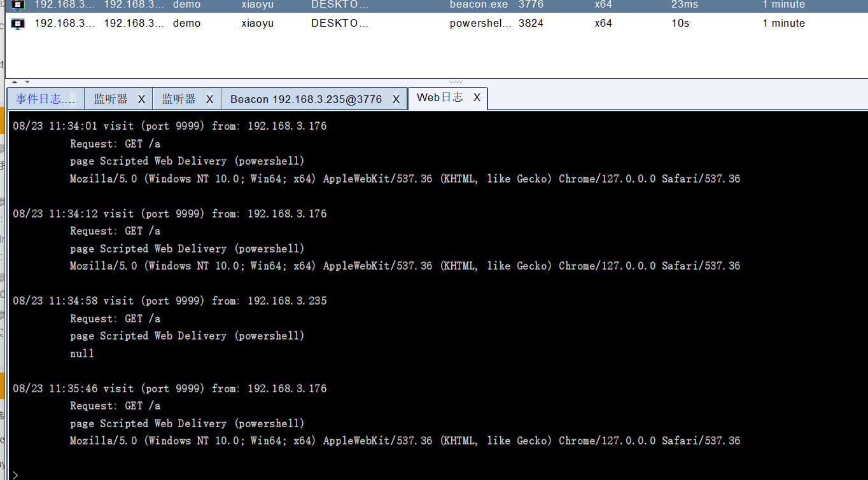The image size is (868, 480).
Task: Click the Mozilla/5.0 user-agent line under 11:34:12
Action: (x=405, y=266)
